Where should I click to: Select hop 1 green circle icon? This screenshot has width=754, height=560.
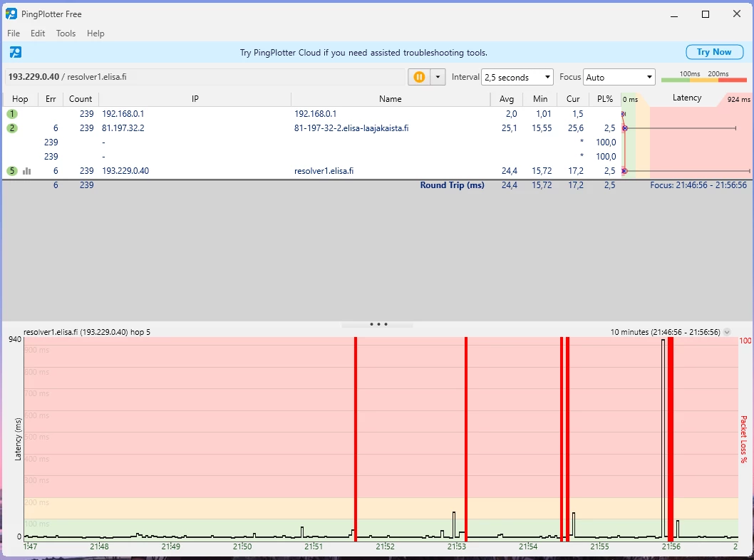12,114
